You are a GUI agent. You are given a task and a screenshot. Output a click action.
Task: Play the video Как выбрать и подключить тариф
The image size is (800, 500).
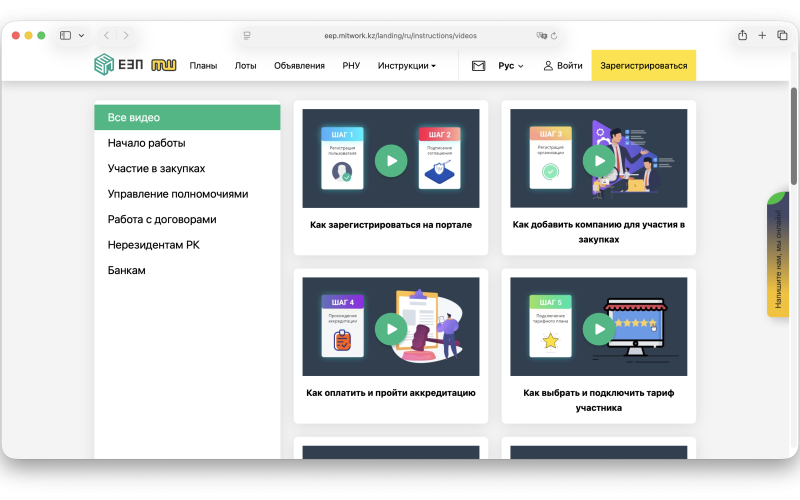[x=599, y=329]
